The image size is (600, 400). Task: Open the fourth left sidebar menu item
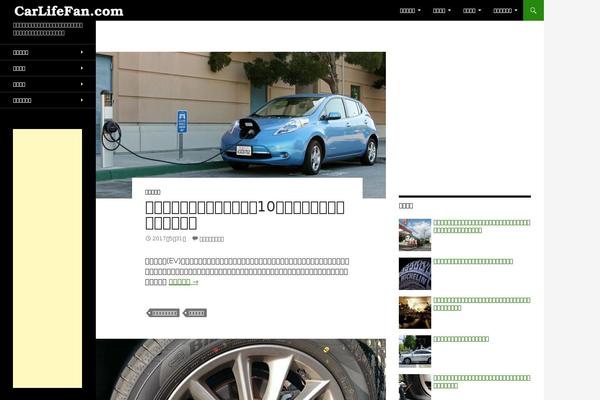[48, 101]
